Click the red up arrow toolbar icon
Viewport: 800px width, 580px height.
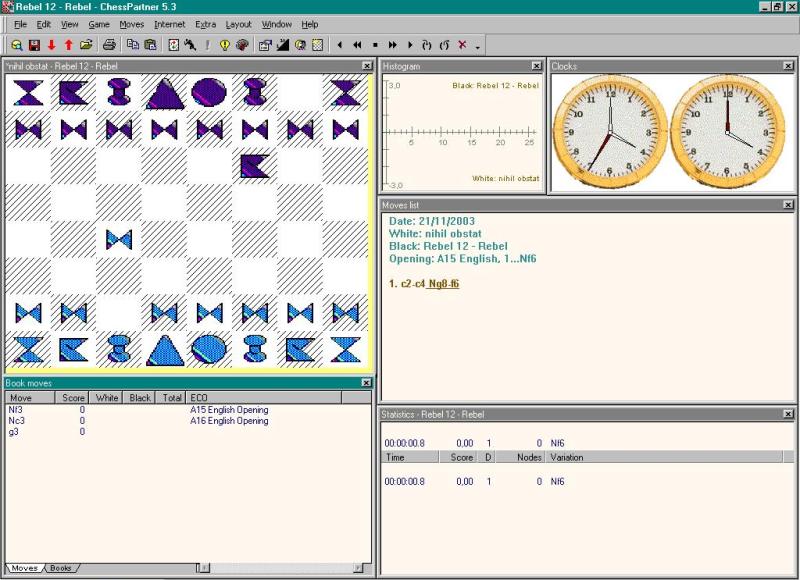68,45
